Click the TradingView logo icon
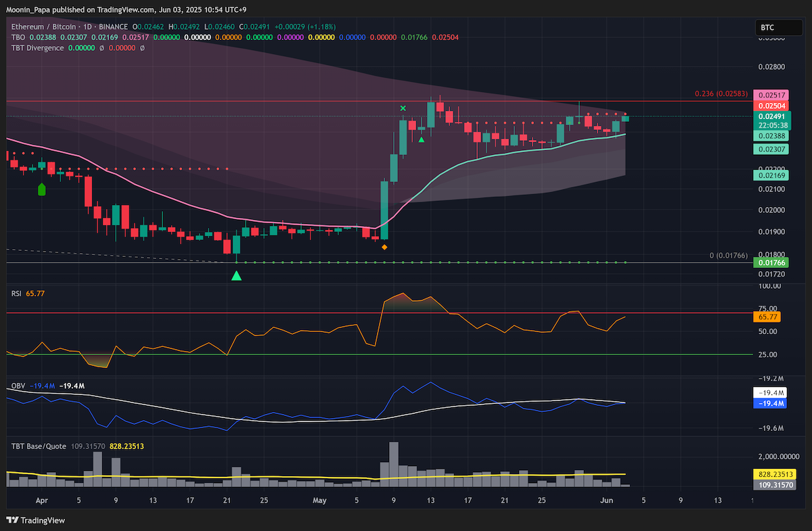Image resolution: width=812 pixels, height=531 pixels. click(12, 520)
